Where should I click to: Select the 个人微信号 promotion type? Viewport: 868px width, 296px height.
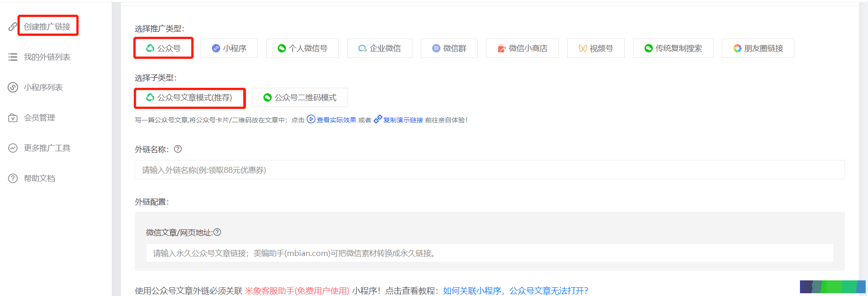pyautogui.click(x=303, y=48)
